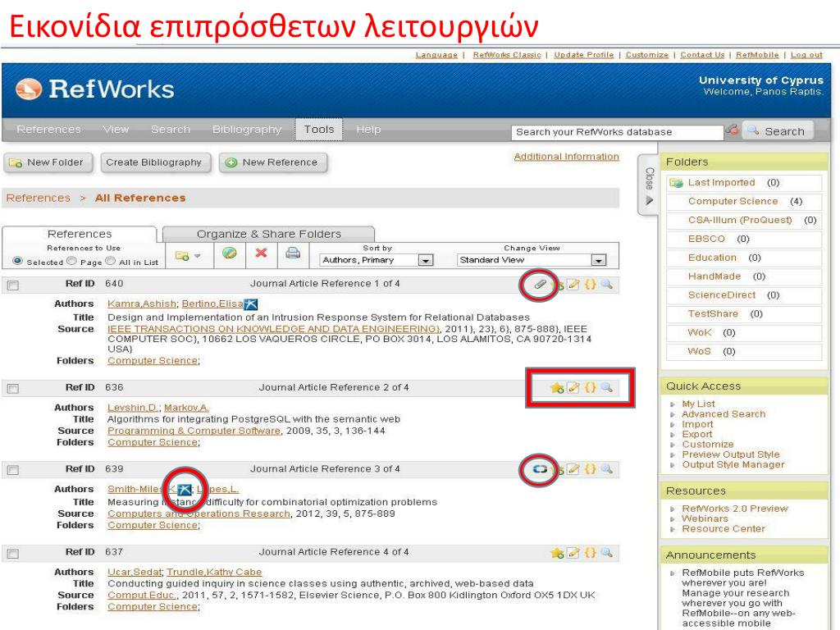The image size is (840, 630).
Task: Open the Search menu
Action: point(171,130)
